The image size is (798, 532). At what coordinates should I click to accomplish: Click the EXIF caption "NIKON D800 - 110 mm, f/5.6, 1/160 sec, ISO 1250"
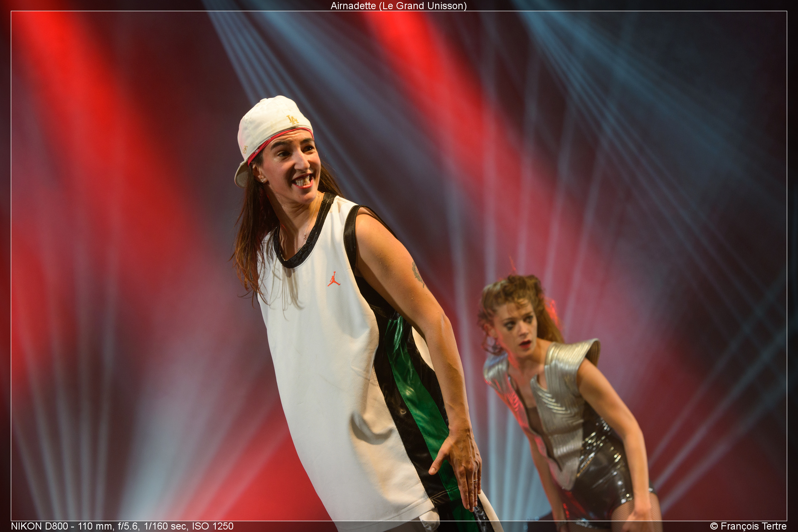pyautogui.click(x=122, y=526)
